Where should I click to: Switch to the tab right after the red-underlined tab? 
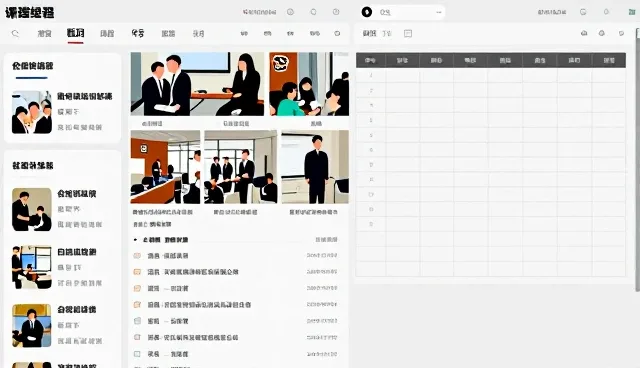(x=107, y=33)
